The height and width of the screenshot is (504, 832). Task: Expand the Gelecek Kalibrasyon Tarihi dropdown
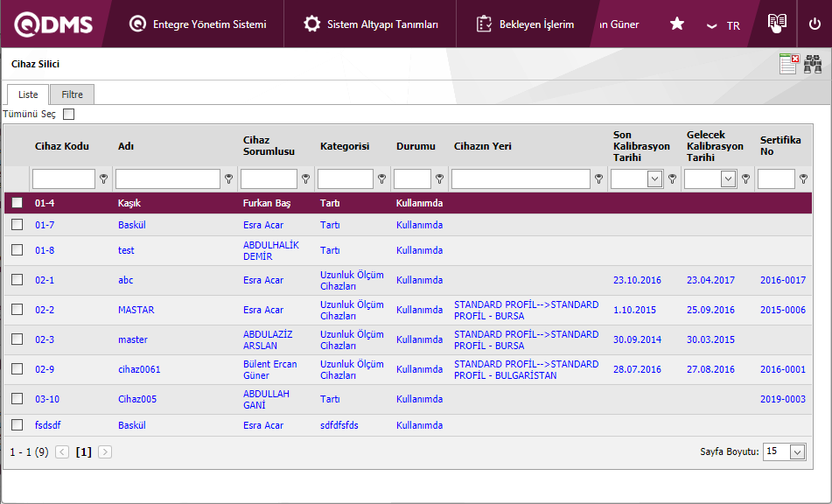[728, 179]
